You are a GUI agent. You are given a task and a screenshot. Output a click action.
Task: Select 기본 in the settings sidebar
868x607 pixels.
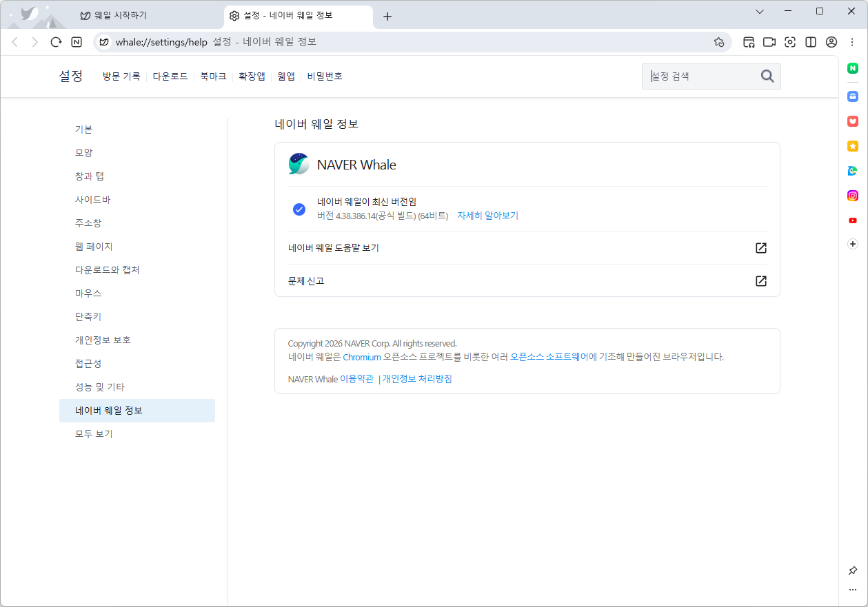(137, 130)
